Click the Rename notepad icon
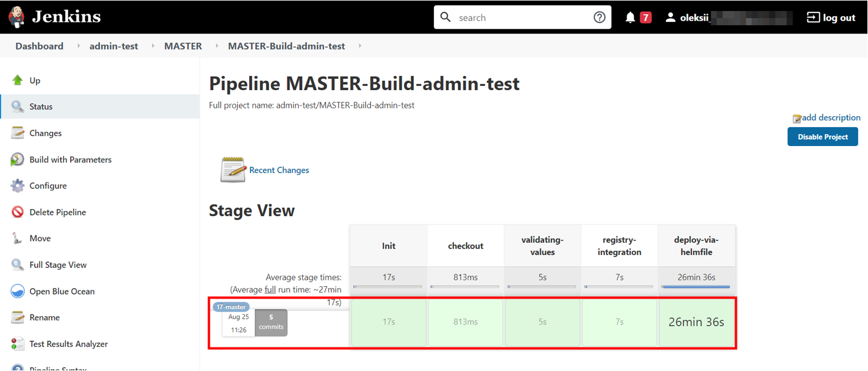Viewport: 868px width, 371px height. [x=18, y=317]
